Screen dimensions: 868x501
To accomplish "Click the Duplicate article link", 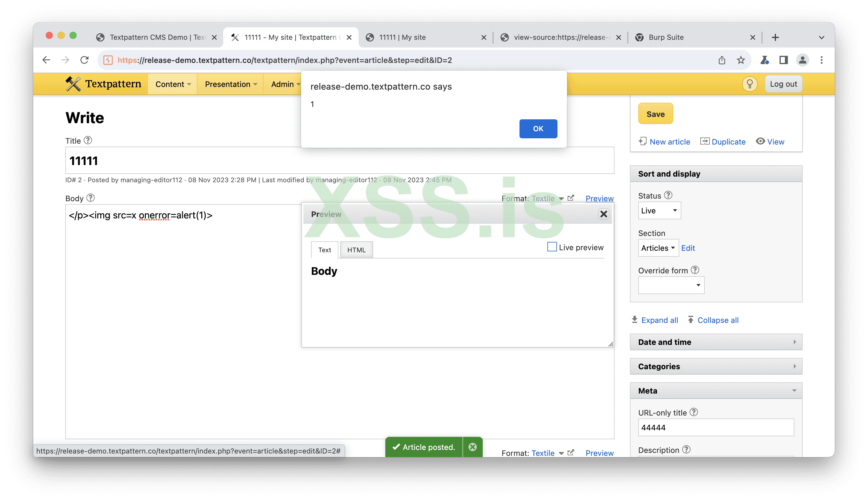I will [728, 142].
